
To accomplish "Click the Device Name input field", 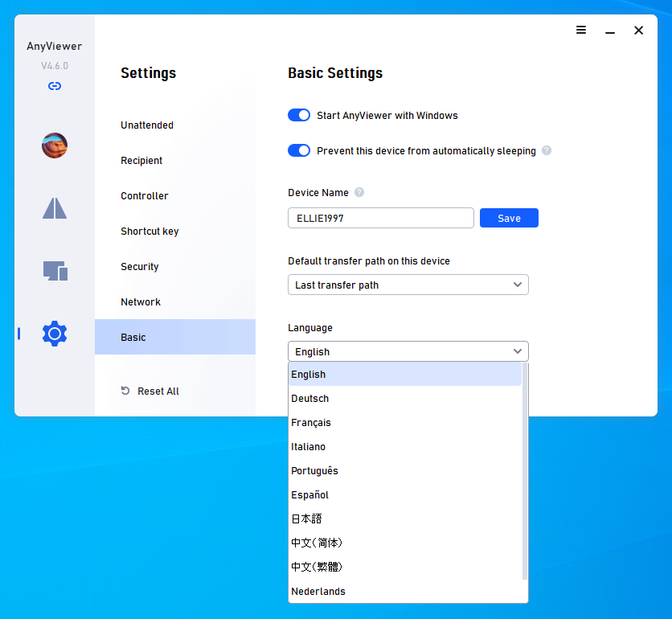I will (380, 218).
